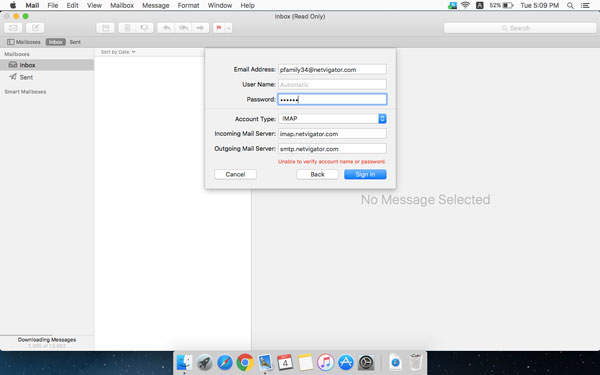This screenshot has width=600, height=375.
Task: Click the input source A icon
Action: tap(479, 5)
